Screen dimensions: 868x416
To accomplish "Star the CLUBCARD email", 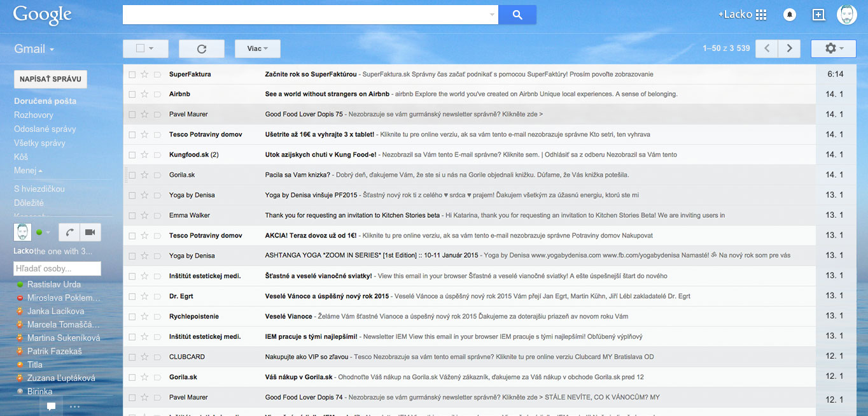I will point(144,357).
